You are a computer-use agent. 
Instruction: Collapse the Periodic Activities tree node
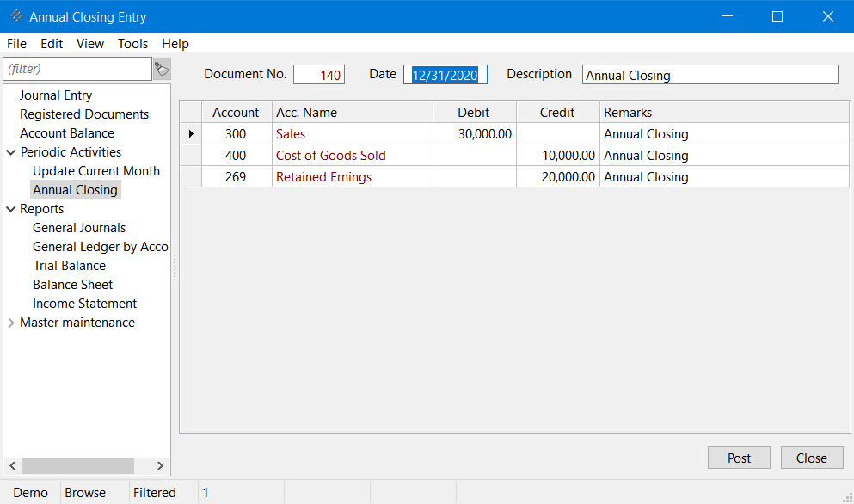[11, 152]
